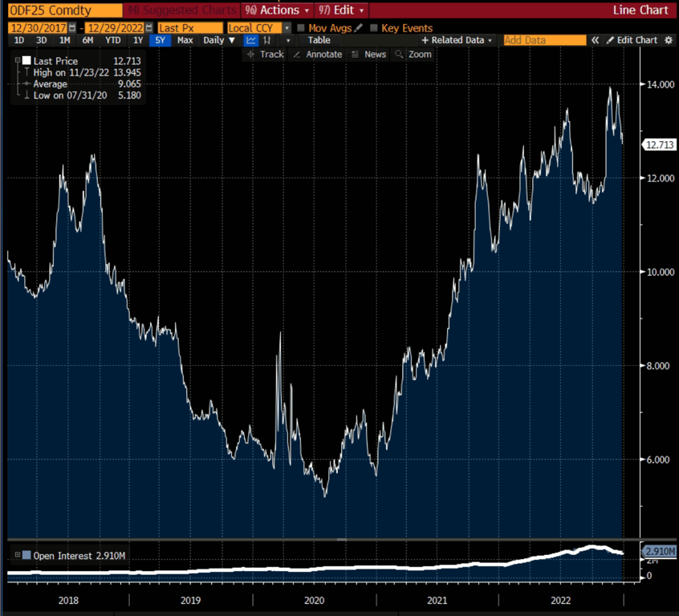Viewport: 679px width, 616px height.
Task: Edit moving averages with the pencil icon
Action: [x=358, y=28]
